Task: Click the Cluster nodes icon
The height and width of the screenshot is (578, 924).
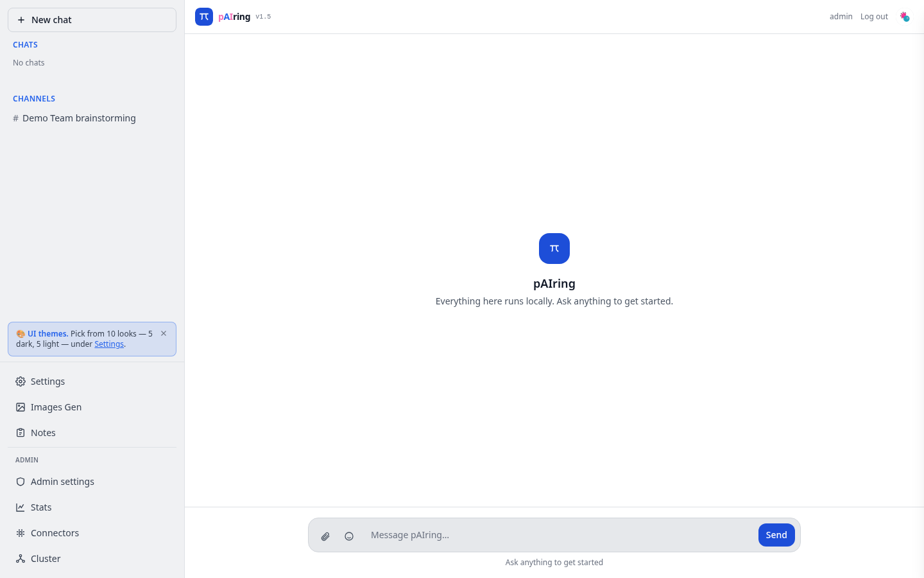Action: [21, 559]
